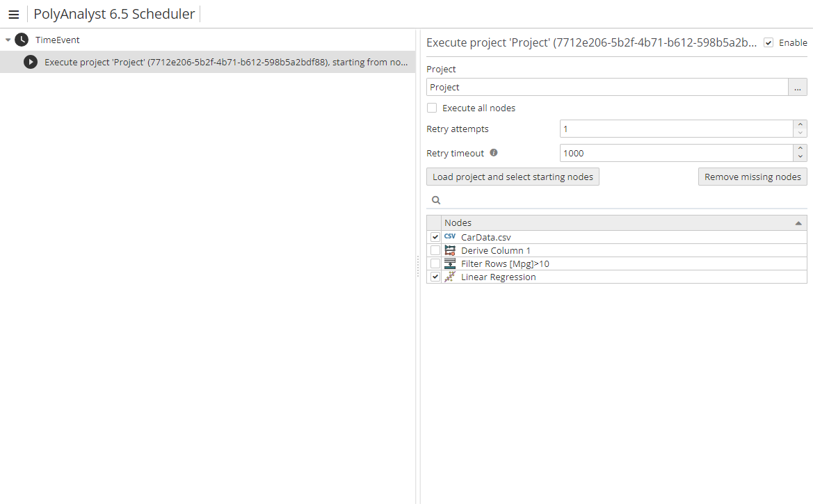
Task: Click the Derive Column node icon
Action: click(x=449, y=250)
